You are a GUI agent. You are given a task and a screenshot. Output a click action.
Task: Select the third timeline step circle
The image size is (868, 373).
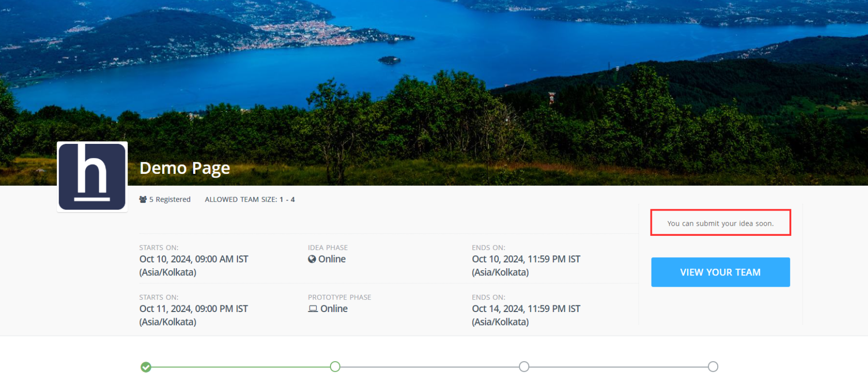[x=524, y=366]
